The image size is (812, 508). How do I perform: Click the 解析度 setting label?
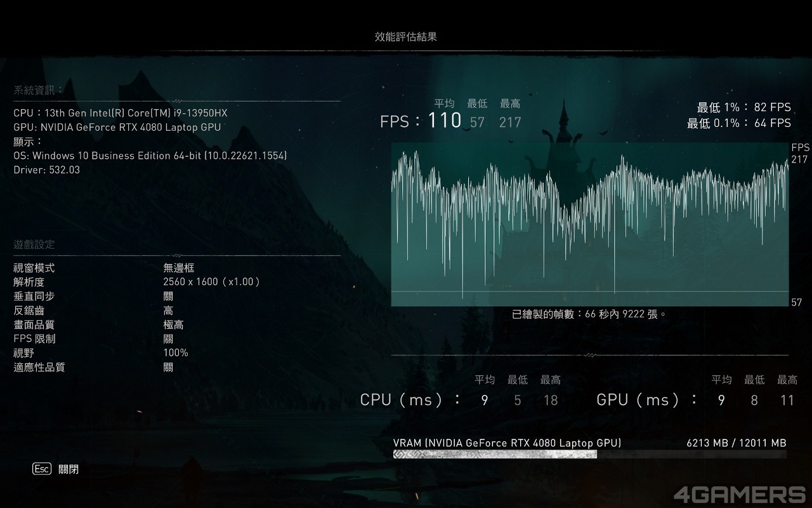[x=29, y=282]
